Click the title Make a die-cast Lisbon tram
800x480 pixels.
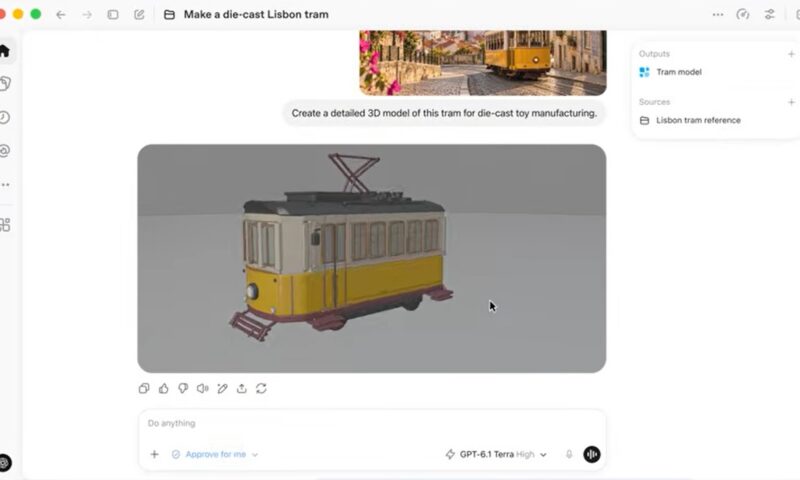pos(256,15)
